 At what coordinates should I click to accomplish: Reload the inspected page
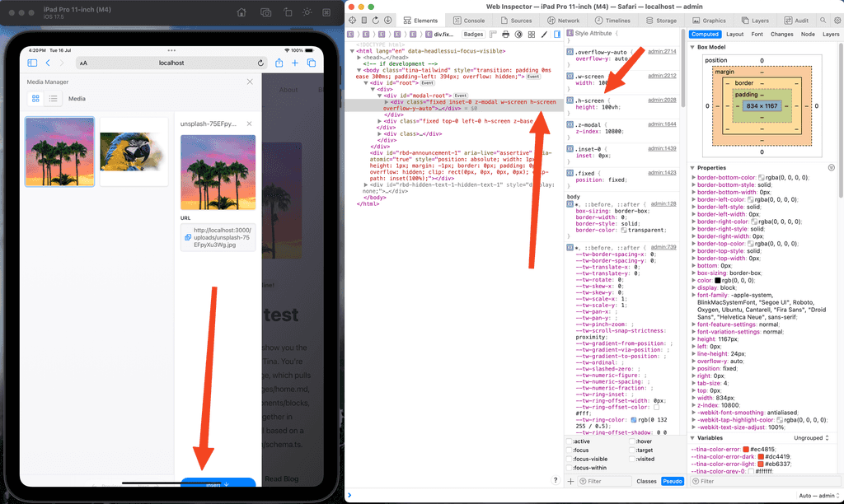click(x=376, y=20)
